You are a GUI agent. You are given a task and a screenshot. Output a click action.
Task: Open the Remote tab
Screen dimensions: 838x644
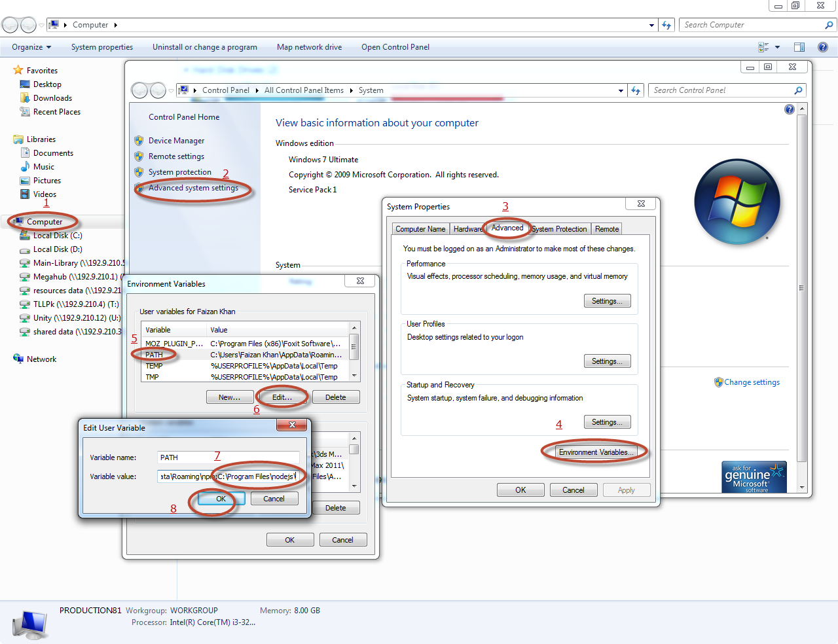point(607,229)
